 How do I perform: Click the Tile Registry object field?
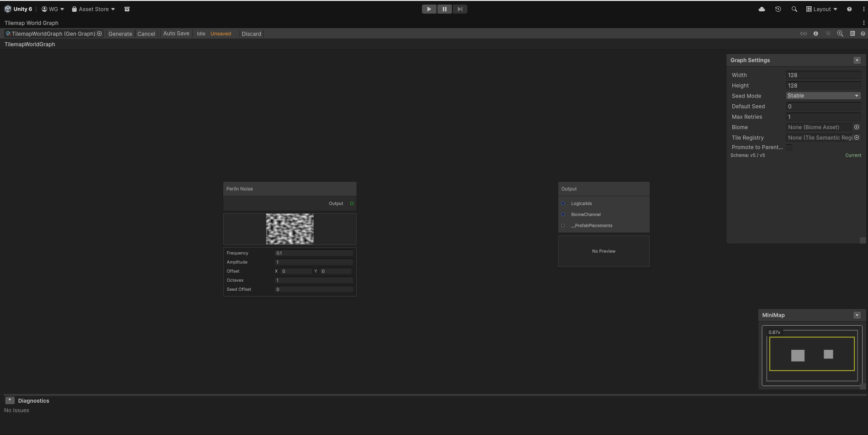click(819, 137)
